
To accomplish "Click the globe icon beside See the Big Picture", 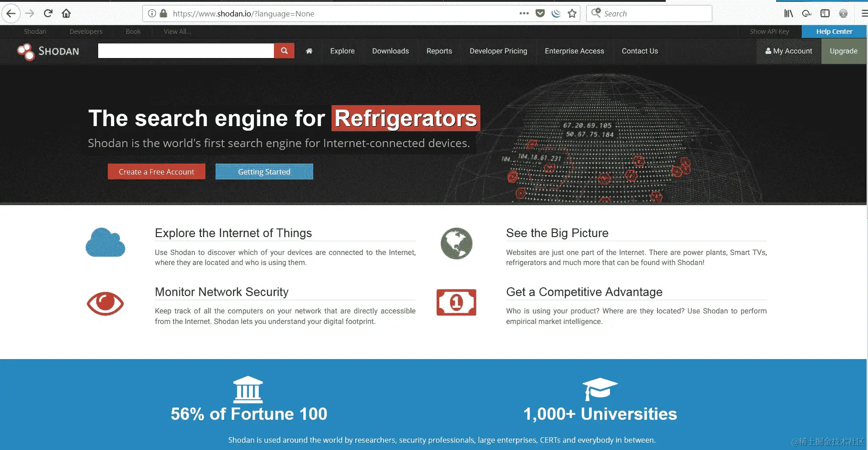I will (x=457, y=244).
